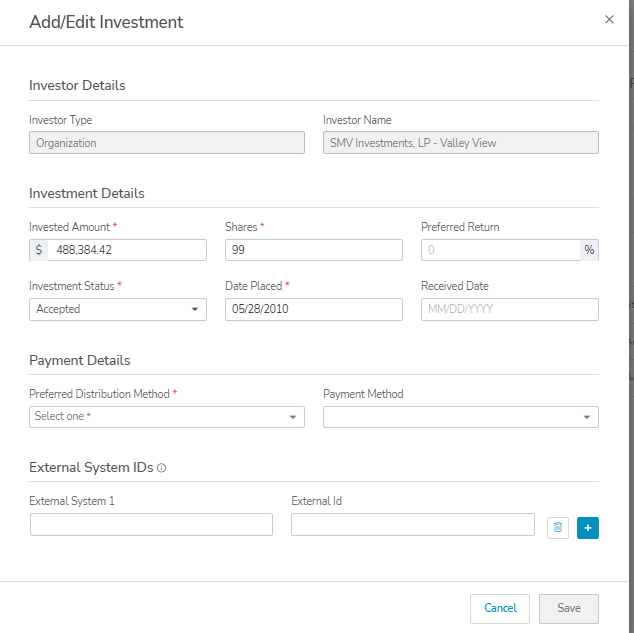
Task: Click the disabled Investor Type field
Action: 167,143
